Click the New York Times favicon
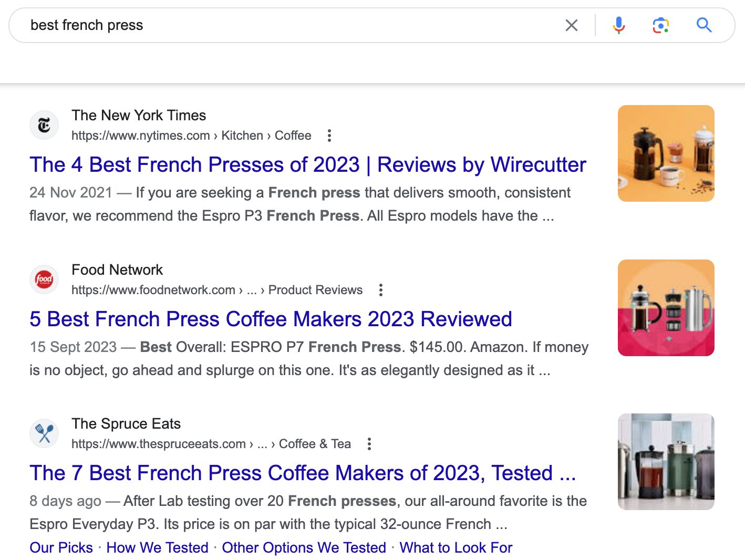745x560 pixels. pyautogui.click(x=44, y=125)
